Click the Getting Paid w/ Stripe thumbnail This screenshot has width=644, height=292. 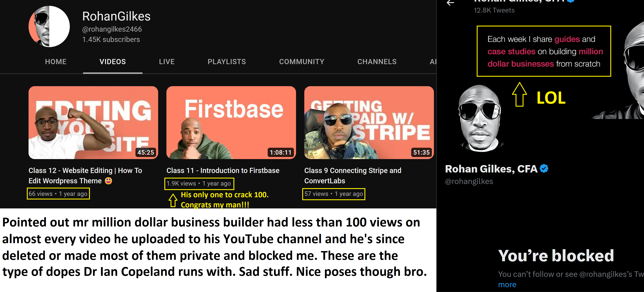tap(369, 122)
